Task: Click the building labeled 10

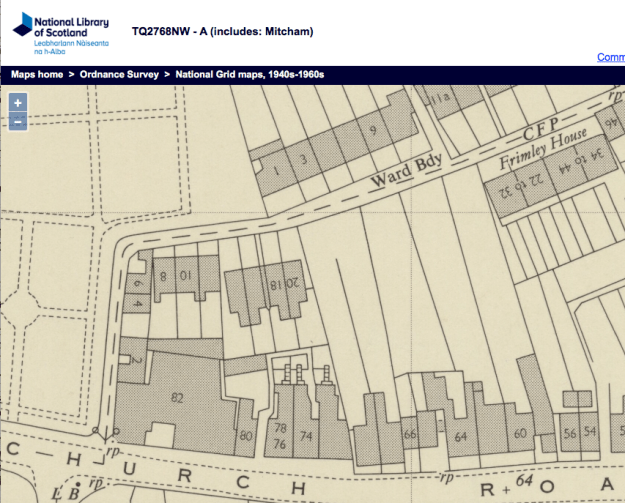Action: [x=185, y=274]
